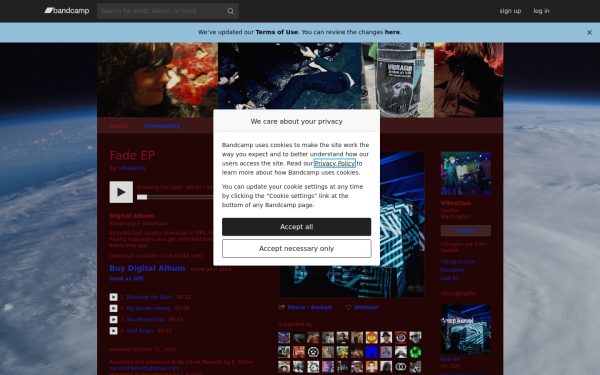
Task: Click Buy Digital Album
Action: tap(147, 268)
